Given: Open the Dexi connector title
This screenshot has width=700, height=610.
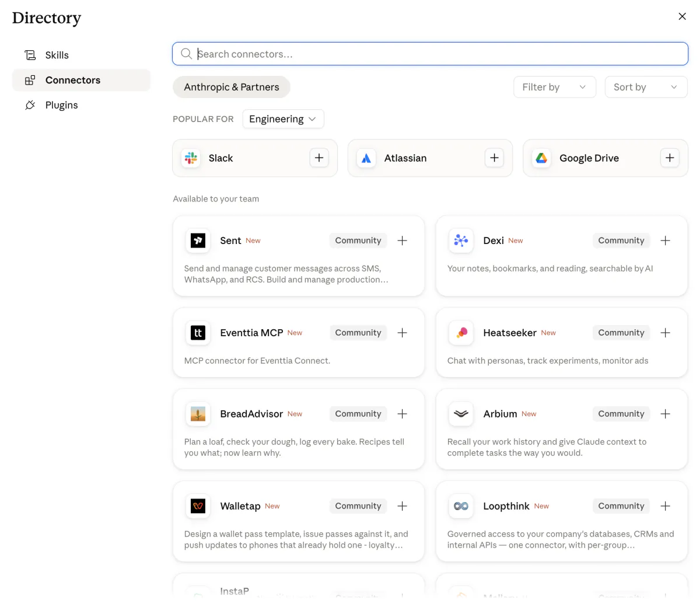Looking at the screenshot, I should click(494, 240).
